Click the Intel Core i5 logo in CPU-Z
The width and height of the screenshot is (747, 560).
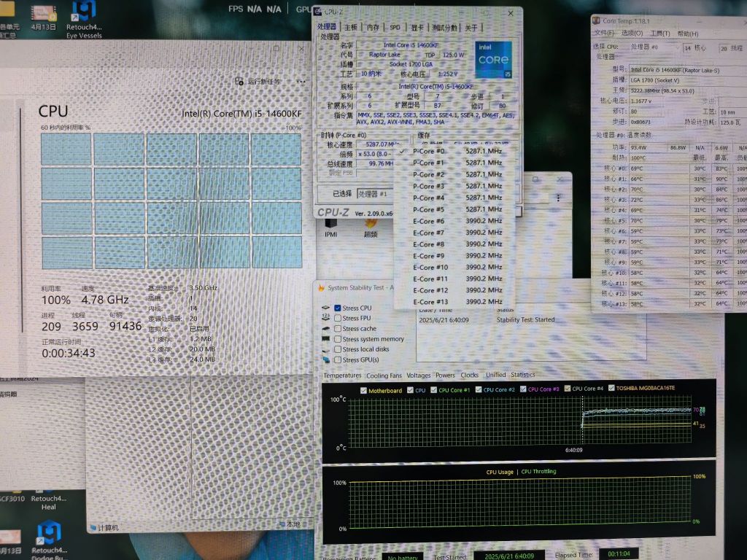(493, 58)
